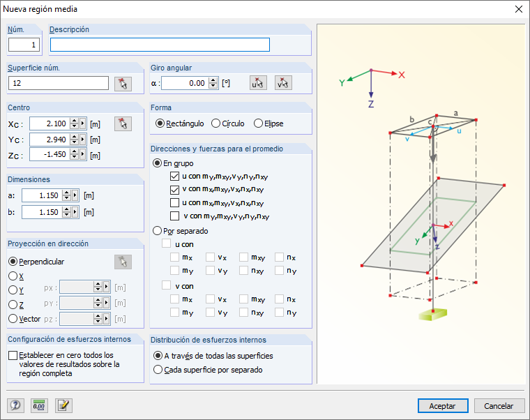Click angle α field 0.00

(x=185, y=83)
